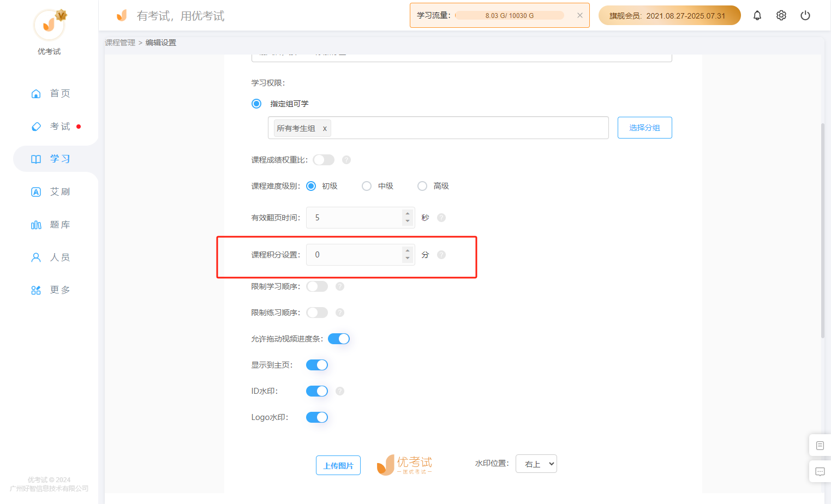Open 人员 section in sidebar
This screenshot has height=504, width=831.
tap(51, 257)
